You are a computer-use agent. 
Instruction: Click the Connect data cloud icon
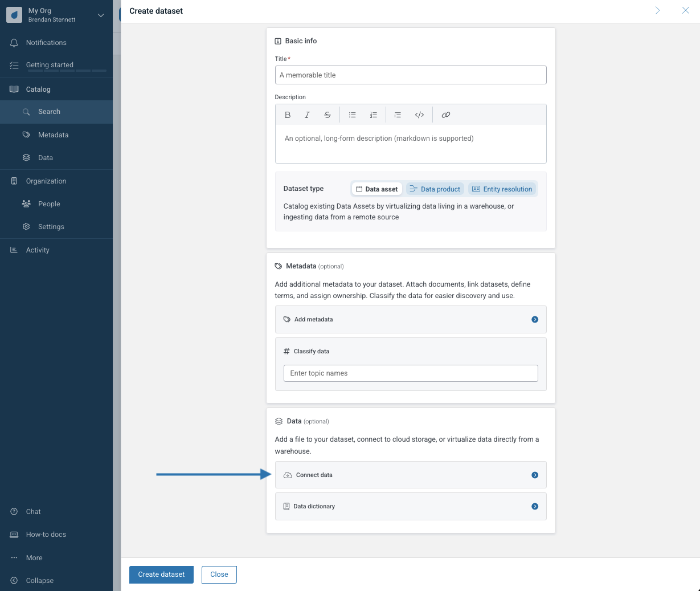pos(288,475)
